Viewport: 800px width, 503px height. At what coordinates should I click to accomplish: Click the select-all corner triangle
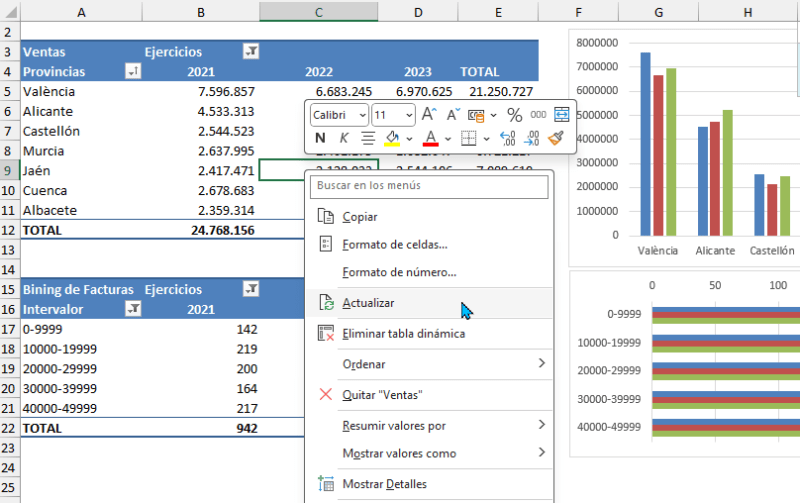tap(10, 12)
